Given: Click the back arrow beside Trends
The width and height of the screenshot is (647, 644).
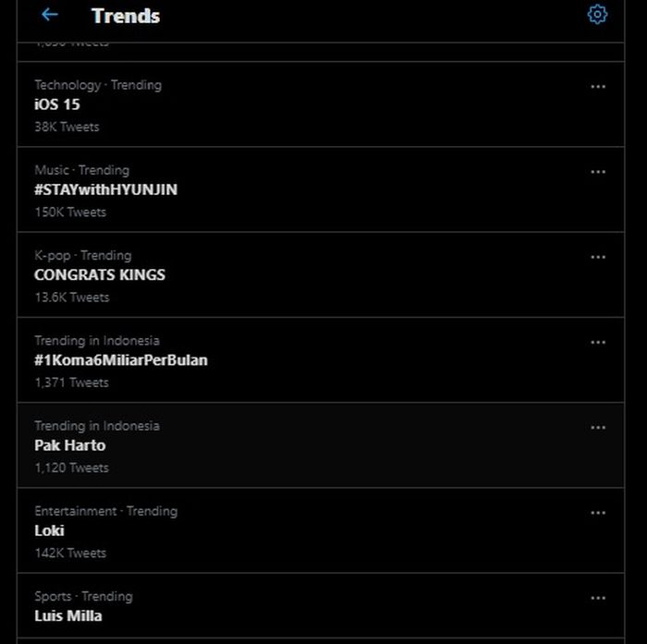Looking at the screenshot, I should point(50,15).
